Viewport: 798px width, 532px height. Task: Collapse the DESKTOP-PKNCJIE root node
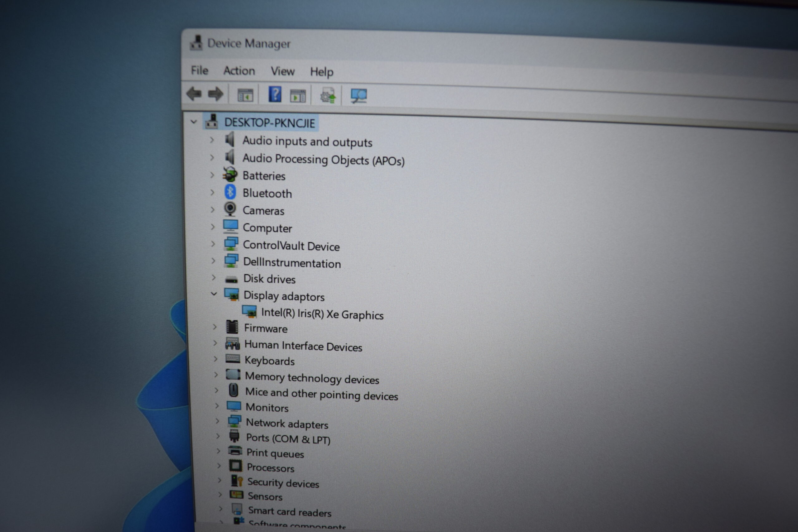pos(194,122)
